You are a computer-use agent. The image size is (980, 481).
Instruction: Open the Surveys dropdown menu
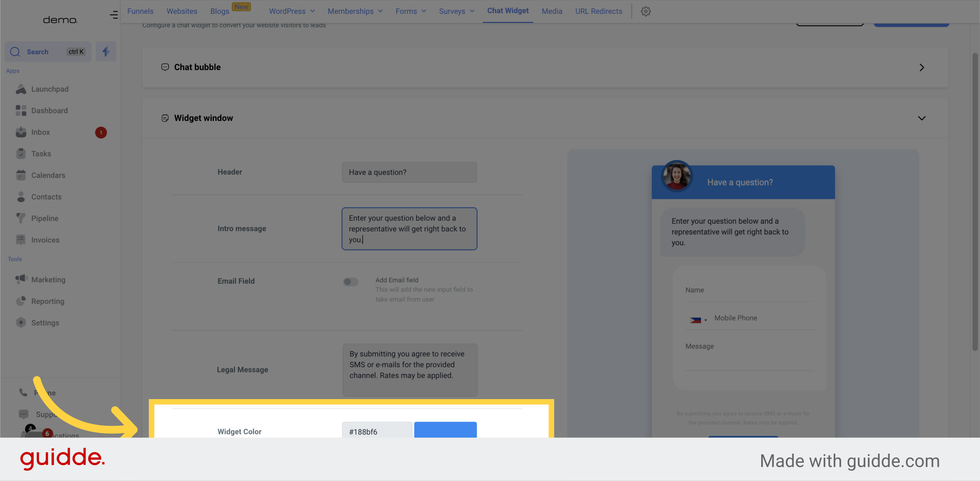(456, 11)
